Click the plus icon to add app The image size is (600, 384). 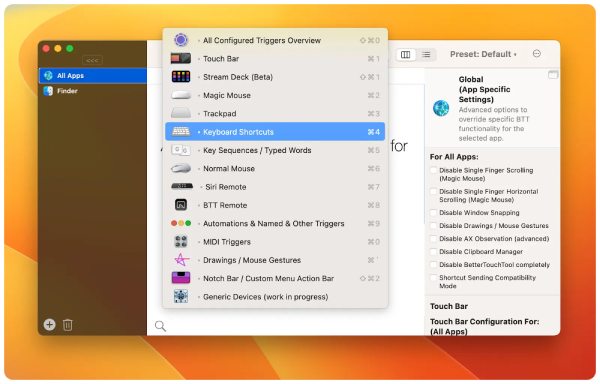pos(49,324)
